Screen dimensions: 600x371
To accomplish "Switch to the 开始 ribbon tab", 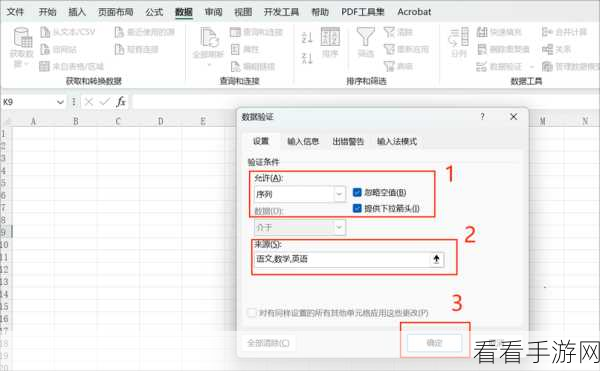I will pos(47,12).
